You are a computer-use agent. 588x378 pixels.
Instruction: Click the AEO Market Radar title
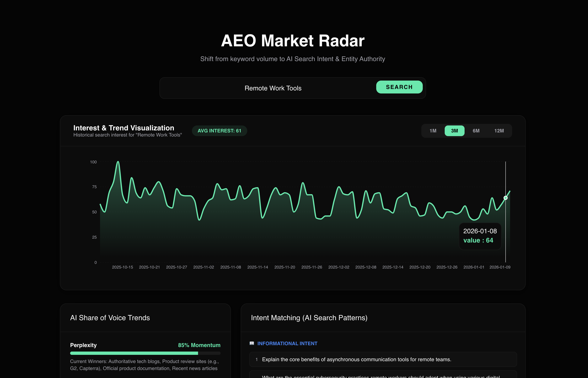[293, 41]
